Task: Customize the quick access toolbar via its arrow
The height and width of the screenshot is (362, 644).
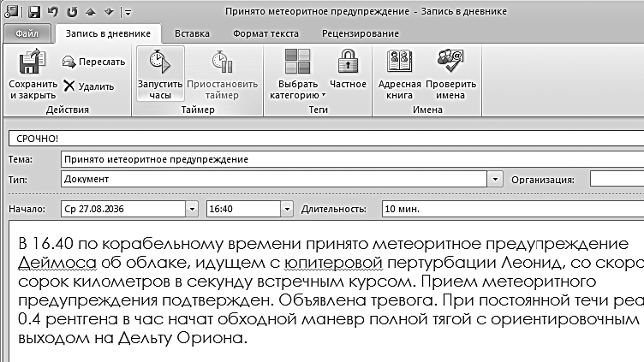Action: pyautogui.click(x=128, y=12)
